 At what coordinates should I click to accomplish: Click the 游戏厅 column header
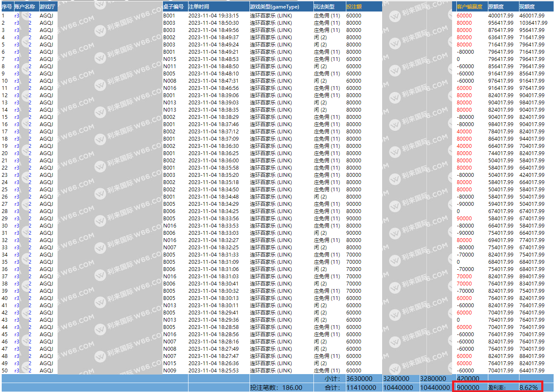47,7
